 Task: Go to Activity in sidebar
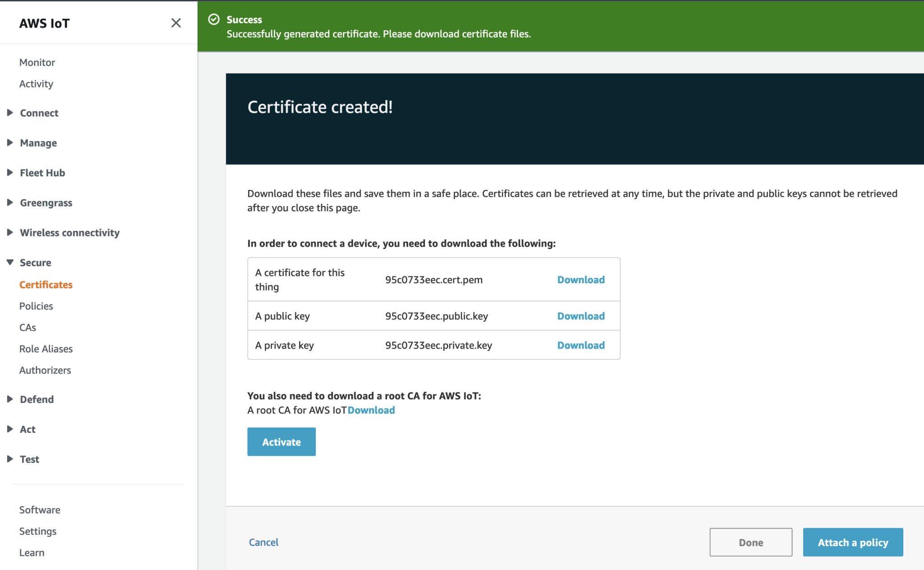point(36,84)
